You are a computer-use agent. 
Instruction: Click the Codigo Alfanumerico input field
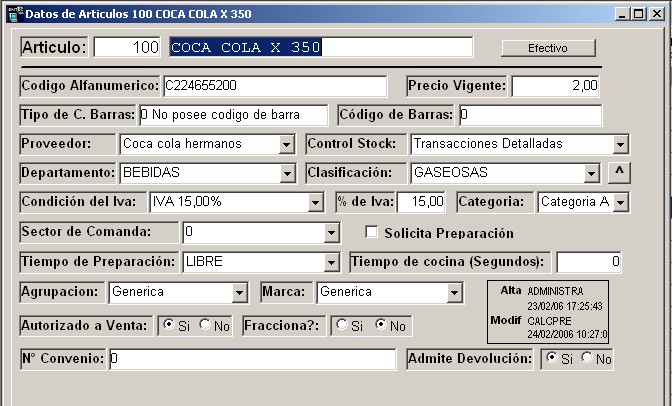tap(275, 86)
